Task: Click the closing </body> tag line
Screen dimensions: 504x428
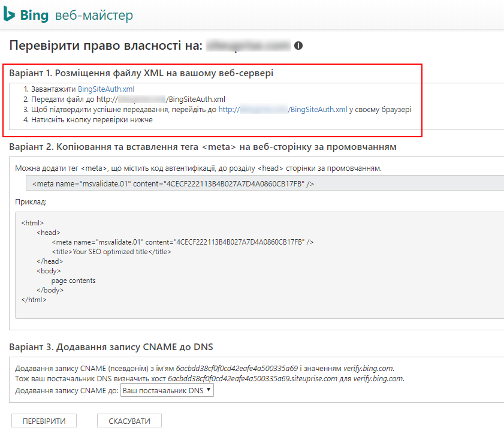Action: click(x=50, y=290)
